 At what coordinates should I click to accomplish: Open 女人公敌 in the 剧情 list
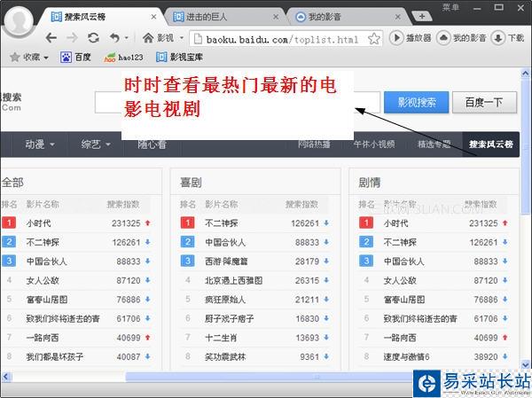tap(400, 280)
